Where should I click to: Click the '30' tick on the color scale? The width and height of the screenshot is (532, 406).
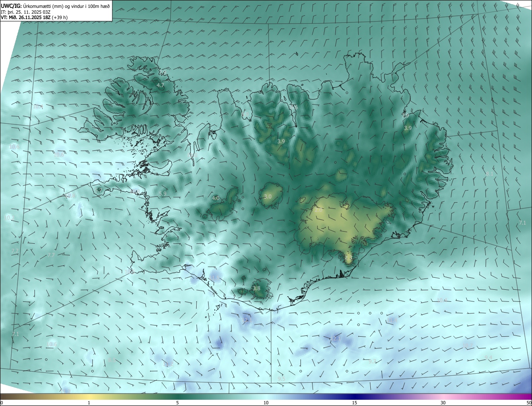(x=443, y=403)
